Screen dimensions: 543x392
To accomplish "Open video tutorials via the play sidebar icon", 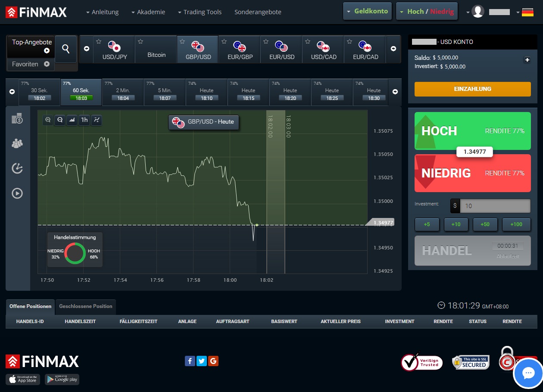I will pos(17,193).
